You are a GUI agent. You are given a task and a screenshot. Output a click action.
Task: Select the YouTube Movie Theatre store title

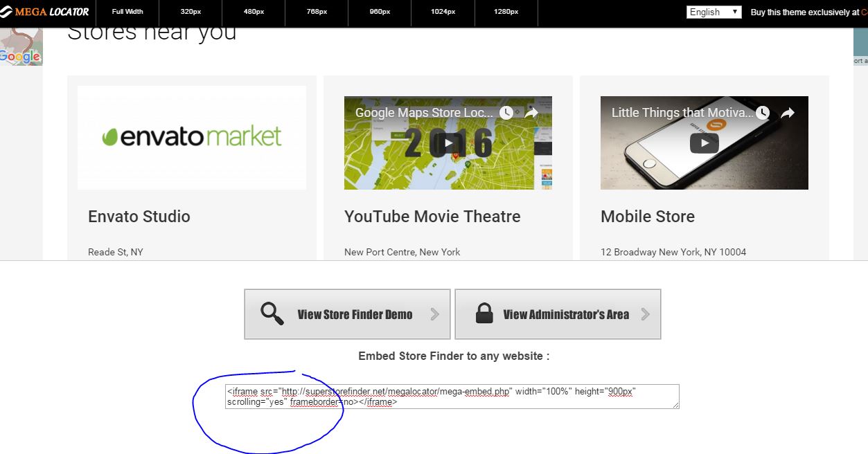tap(432, 217)
